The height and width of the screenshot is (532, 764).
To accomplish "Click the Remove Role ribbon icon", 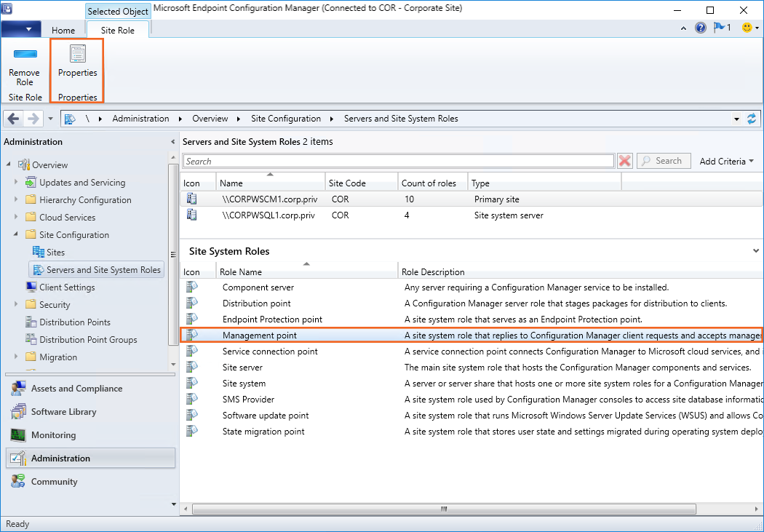I will tap(25, 65).
